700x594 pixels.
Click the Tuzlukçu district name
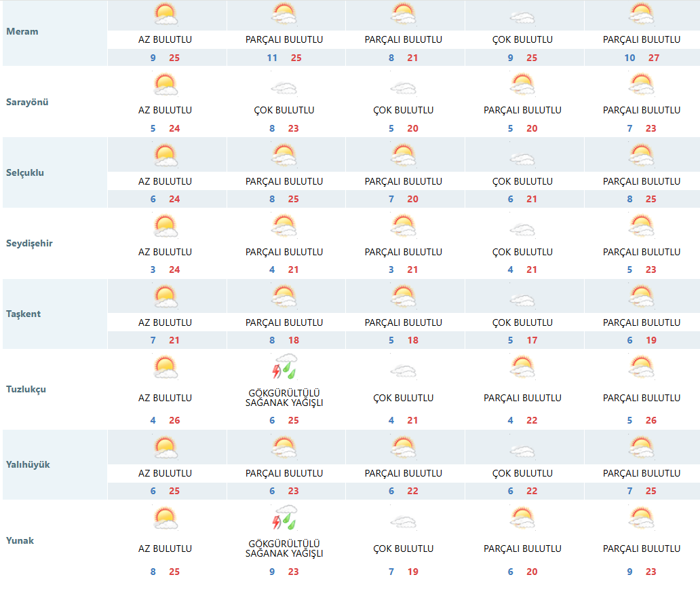[26, 389]
